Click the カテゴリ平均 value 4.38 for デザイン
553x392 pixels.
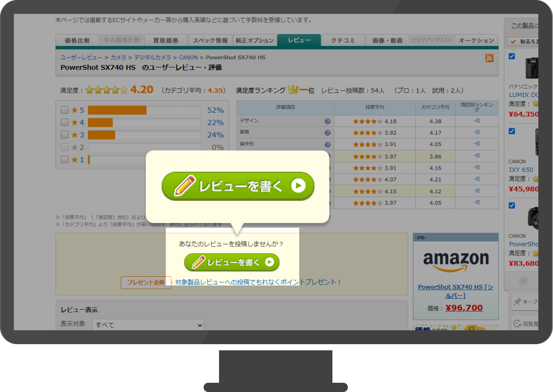click(435, 121)
